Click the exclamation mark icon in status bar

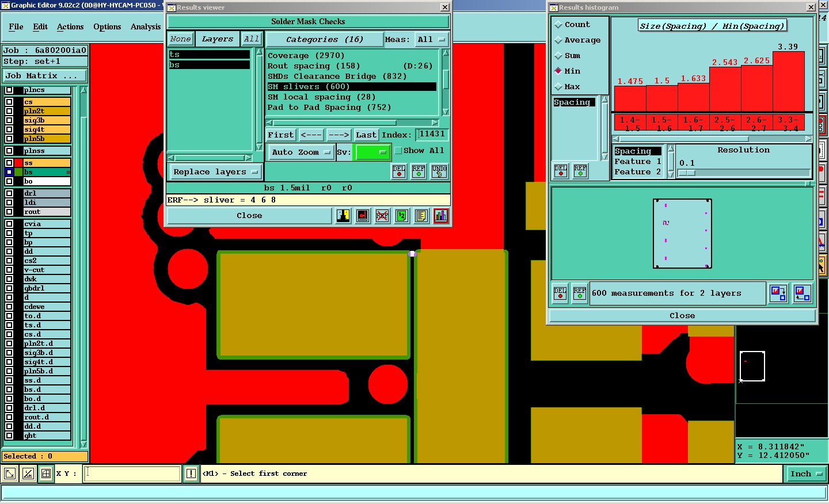191,474
